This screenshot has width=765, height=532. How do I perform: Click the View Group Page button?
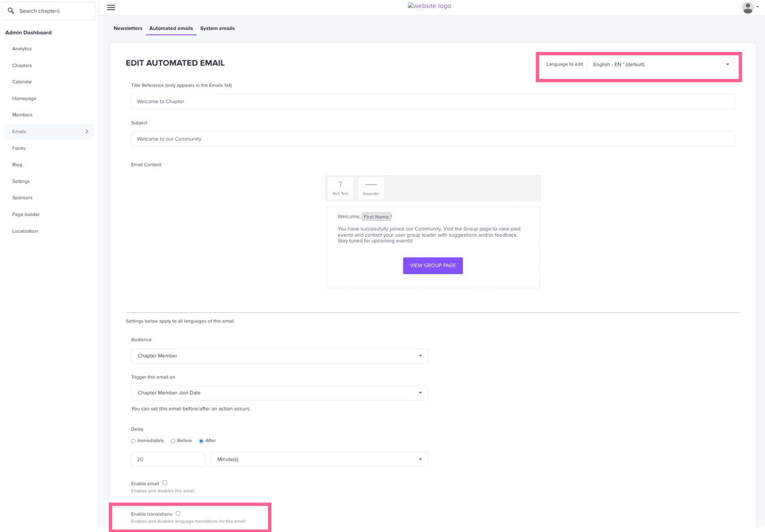[432, 266]
